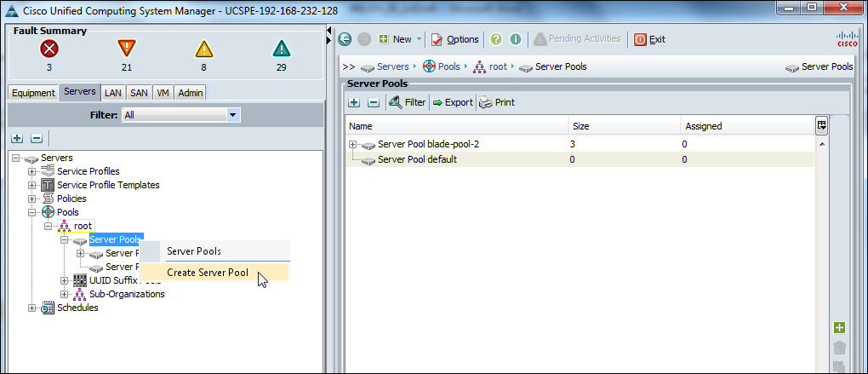
Task: Expand Server Pool blade-pool-2 table row
Action: pos(352,144)
